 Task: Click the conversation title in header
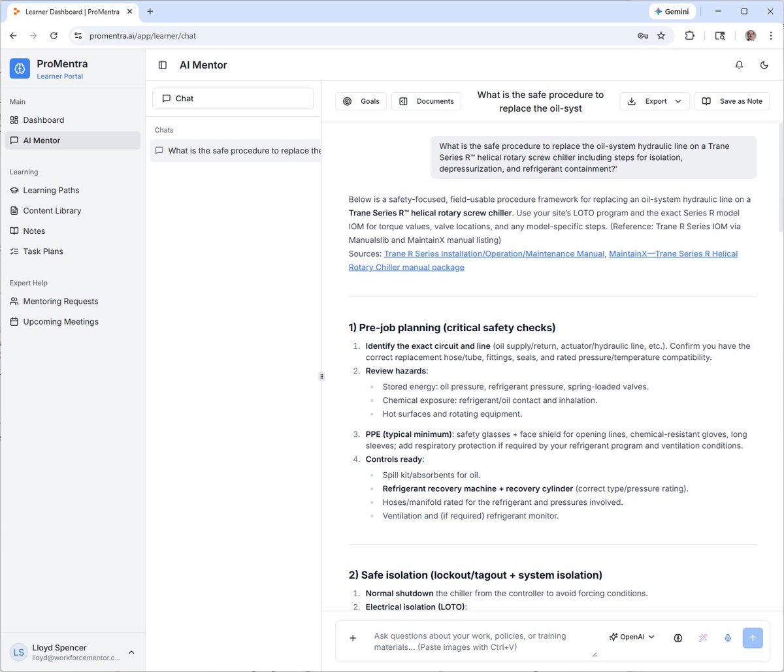(540, 101)
